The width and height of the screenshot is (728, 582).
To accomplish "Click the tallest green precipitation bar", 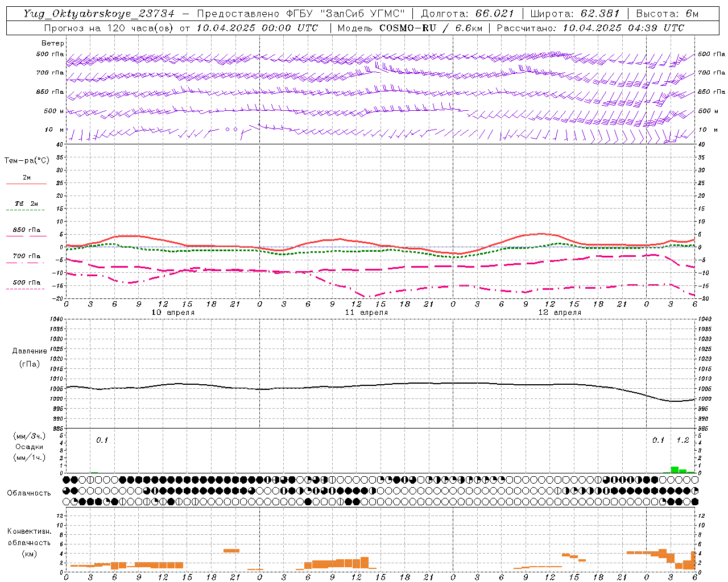I will click(675, 469).
